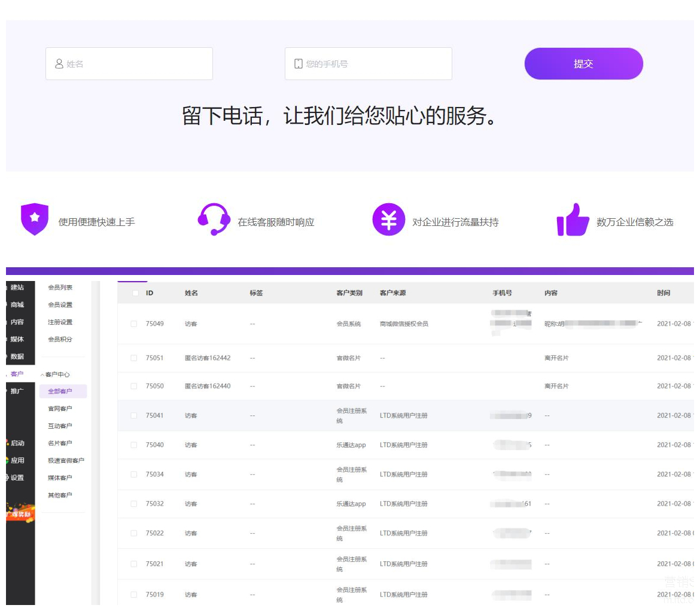Image resolution: width=700 pixels, height=611 pixels.
Task: Select 官网客户 in the submenu
Action: [x=60, y=409]
